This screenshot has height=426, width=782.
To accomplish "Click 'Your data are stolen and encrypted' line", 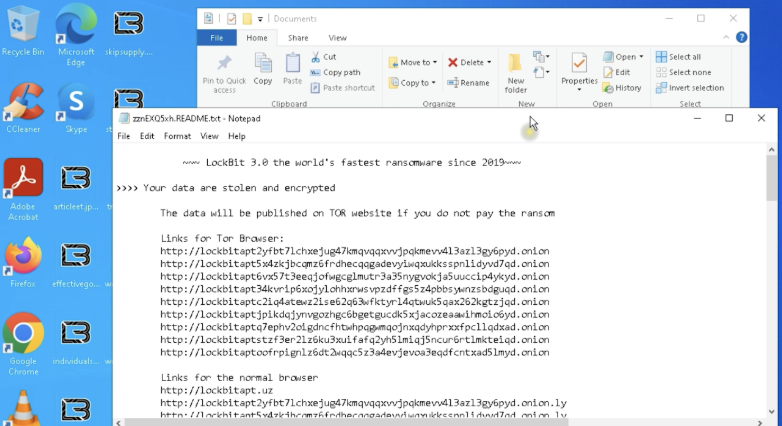I will coord(239,188).
